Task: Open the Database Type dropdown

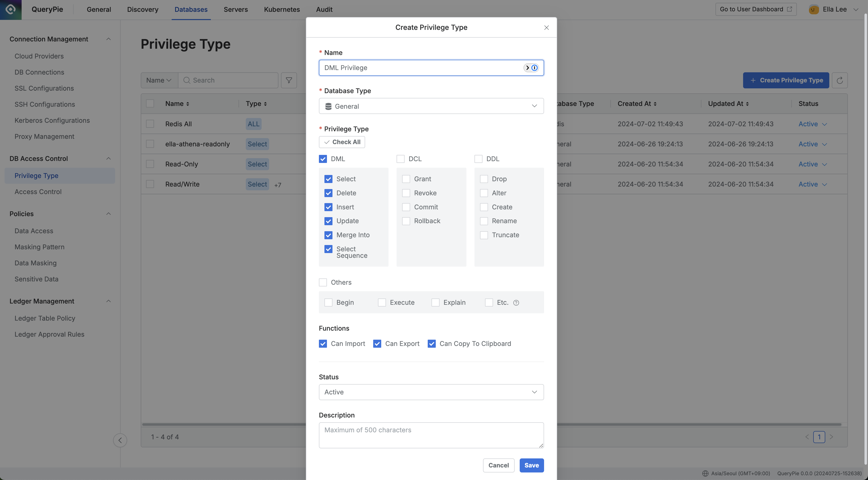Action: [x=431, y=106]
